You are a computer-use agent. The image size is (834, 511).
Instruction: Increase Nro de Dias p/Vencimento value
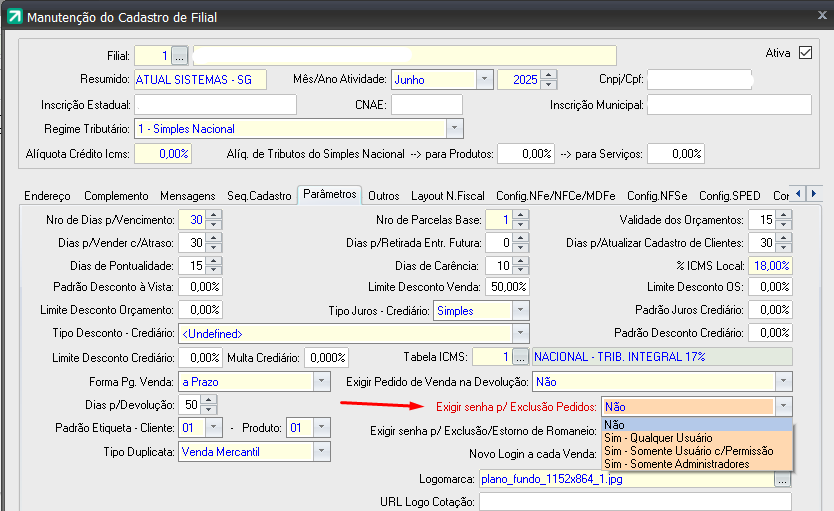(x=213, y=215)
